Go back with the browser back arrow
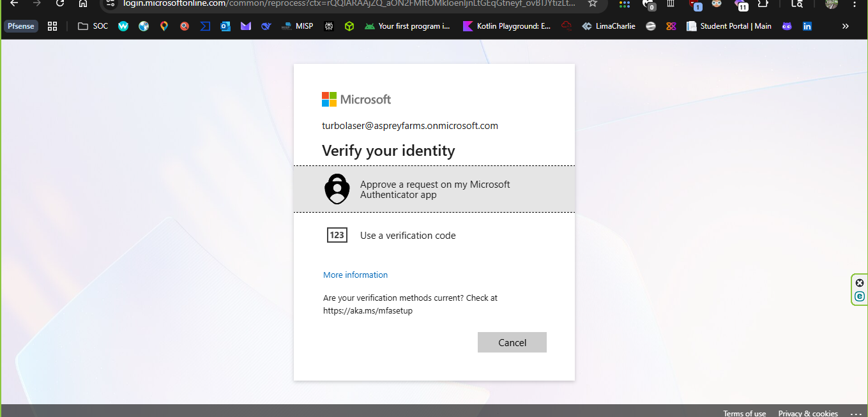 point(14,3)
